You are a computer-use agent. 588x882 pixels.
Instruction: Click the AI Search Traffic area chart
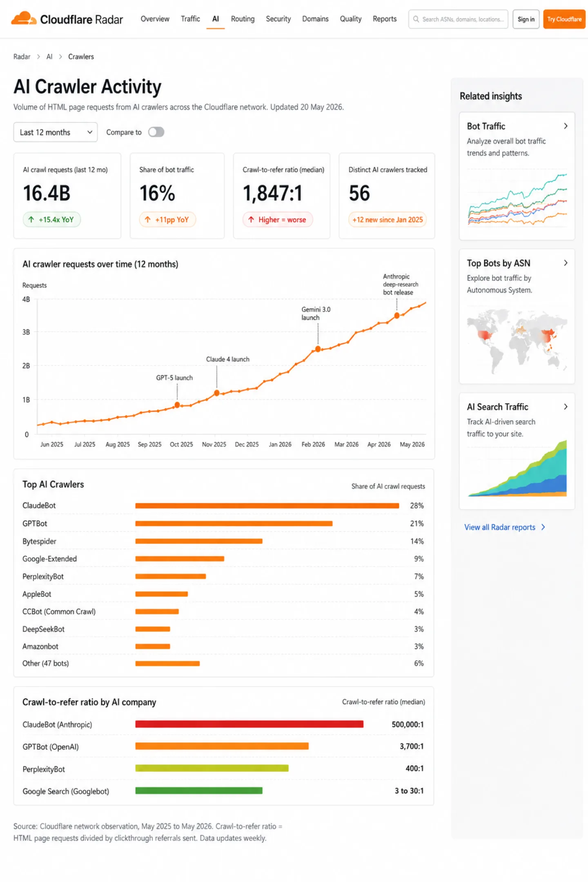tap(517, 468)
